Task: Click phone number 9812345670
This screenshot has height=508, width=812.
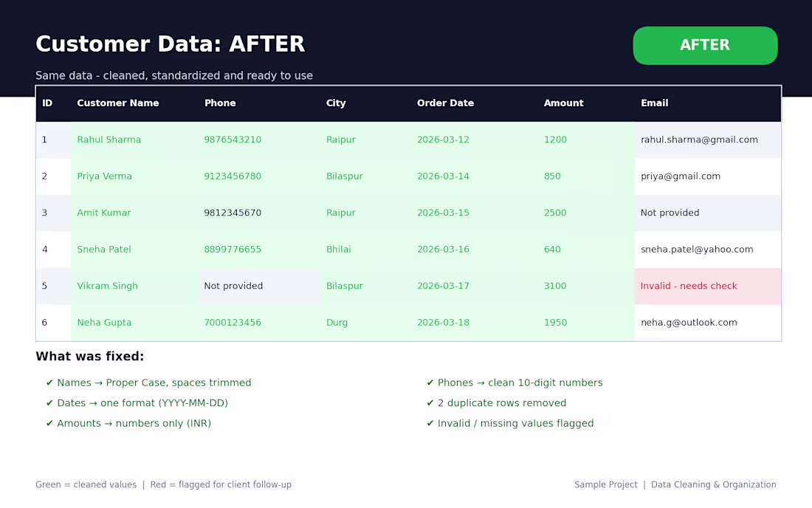Action: click(x=233, y=213)
